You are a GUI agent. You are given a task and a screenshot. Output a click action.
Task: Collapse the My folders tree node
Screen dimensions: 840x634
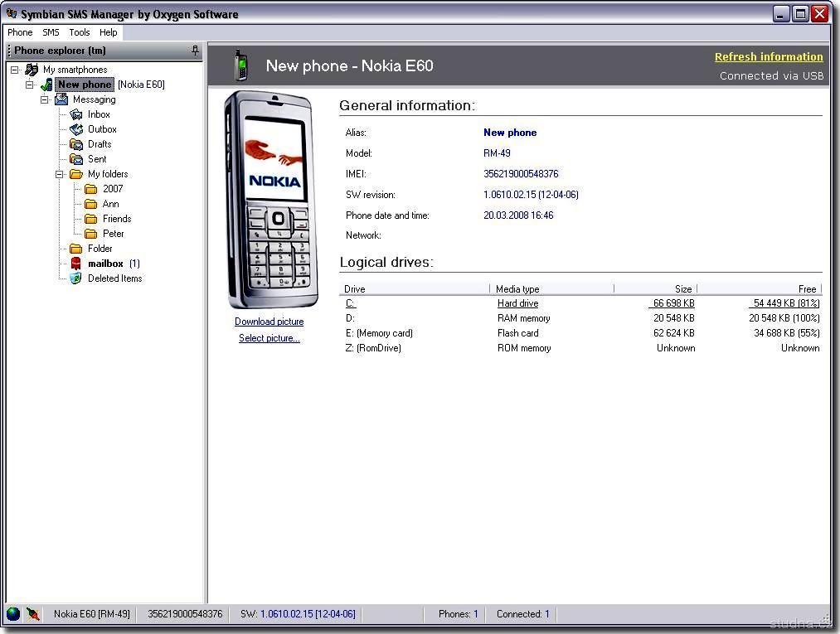[60, 174]
